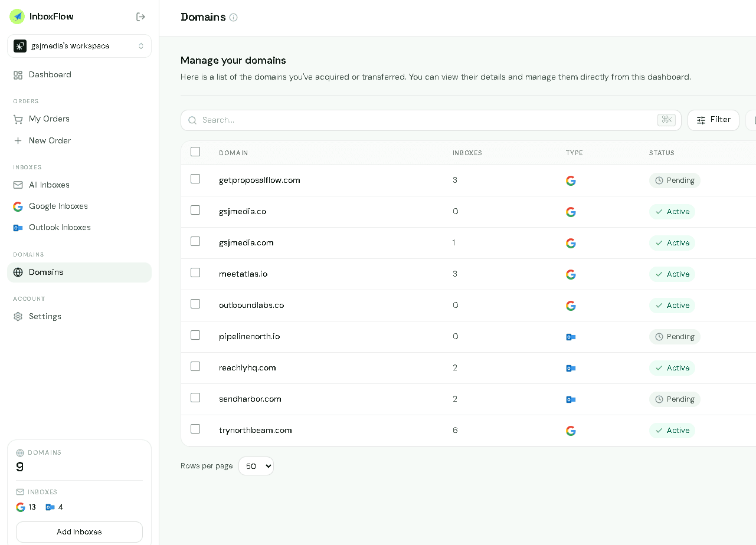Screen dimensions: 756x545
Task: Click the InboxFlow logo icon
Action: click(x=17, y=17)
